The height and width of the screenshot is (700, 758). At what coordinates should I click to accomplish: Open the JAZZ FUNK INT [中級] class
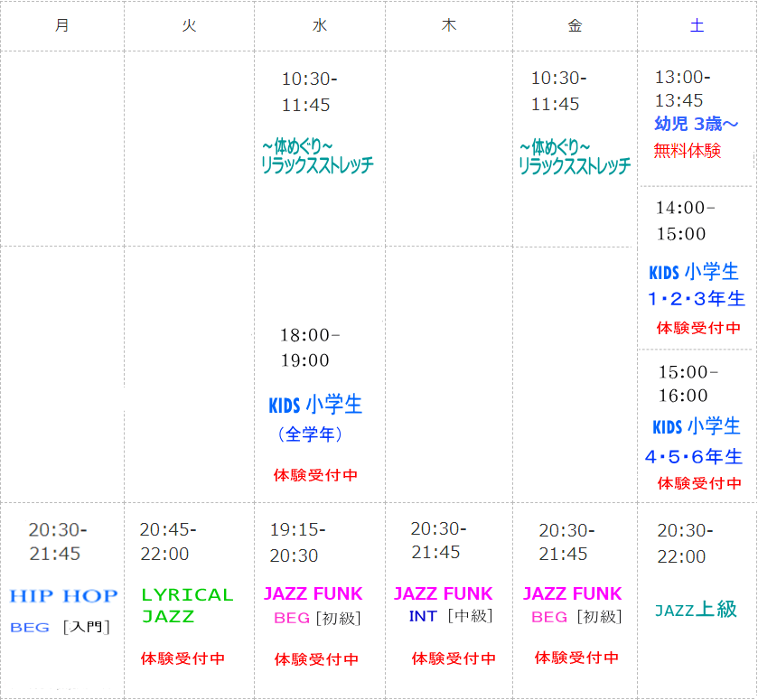(443, 594)
